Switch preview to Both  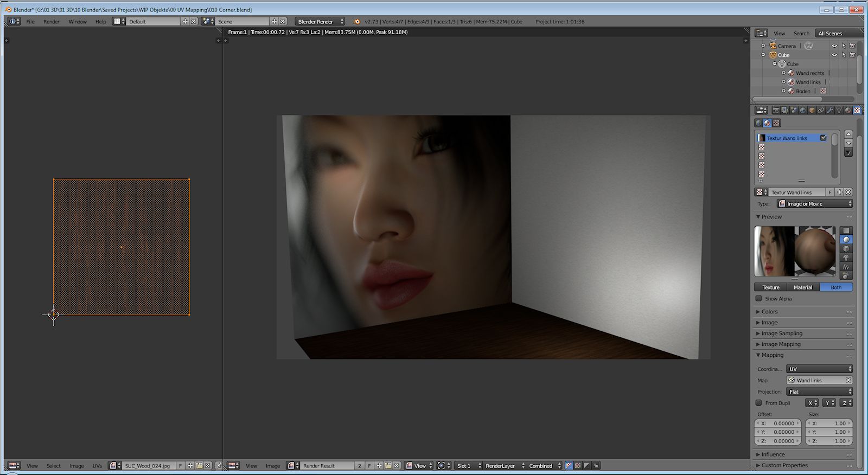click(x=836, y=287)
